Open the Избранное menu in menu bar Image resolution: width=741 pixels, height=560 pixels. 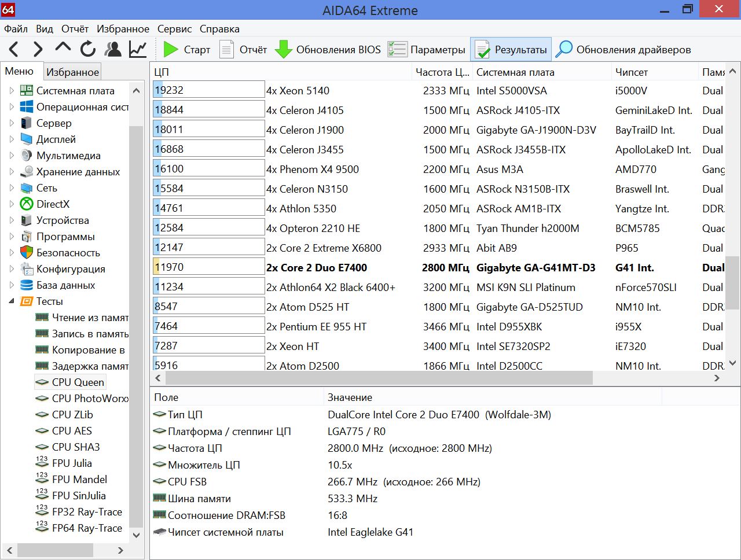123,28
